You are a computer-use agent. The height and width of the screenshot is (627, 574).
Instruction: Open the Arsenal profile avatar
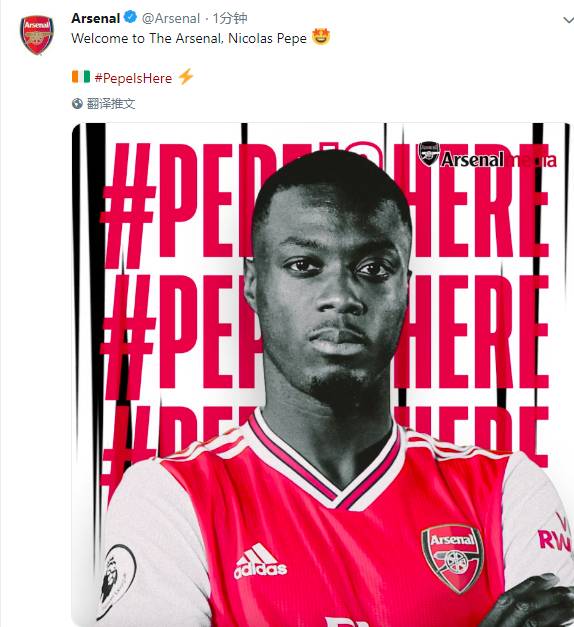(x=37, y=35)
